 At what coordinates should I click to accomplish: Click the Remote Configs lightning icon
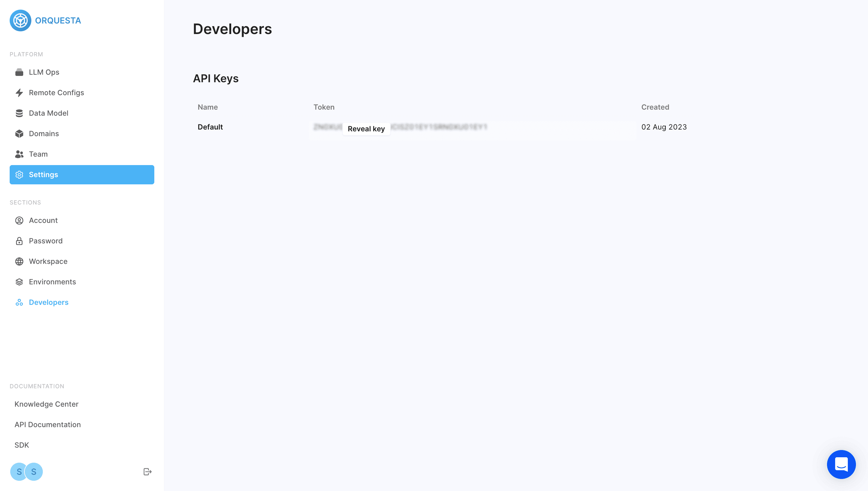19,93
